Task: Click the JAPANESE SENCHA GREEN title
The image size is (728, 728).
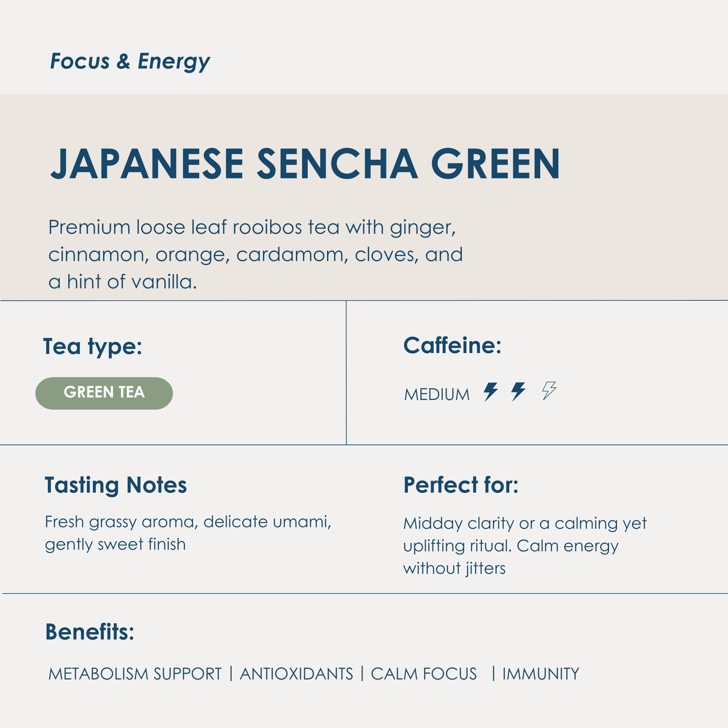Action: pyautogui.click(x=305, y=164)
